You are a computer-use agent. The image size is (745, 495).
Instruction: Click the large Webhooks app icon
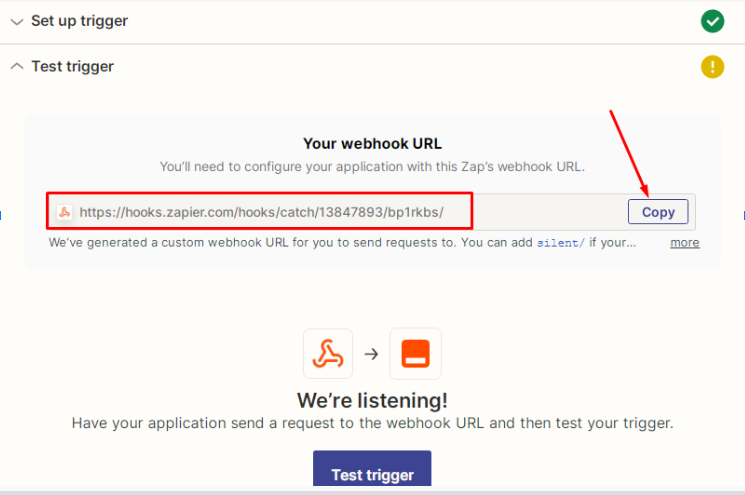[x=328, y=353]
